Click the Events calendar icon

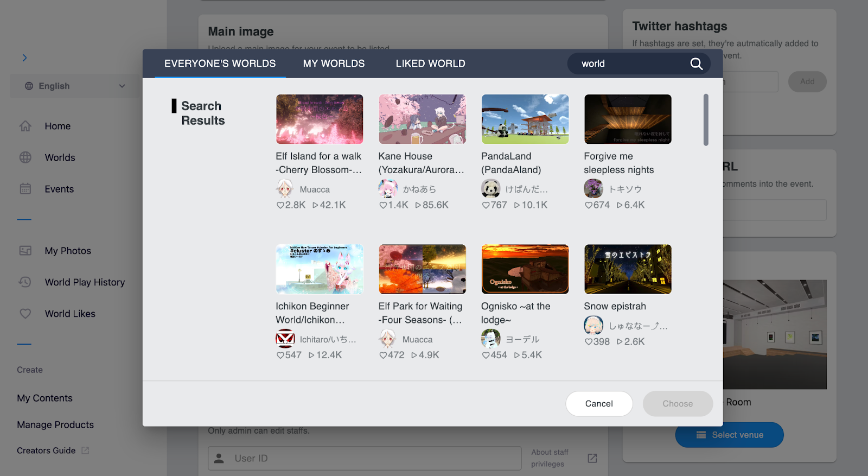(25, 189)
